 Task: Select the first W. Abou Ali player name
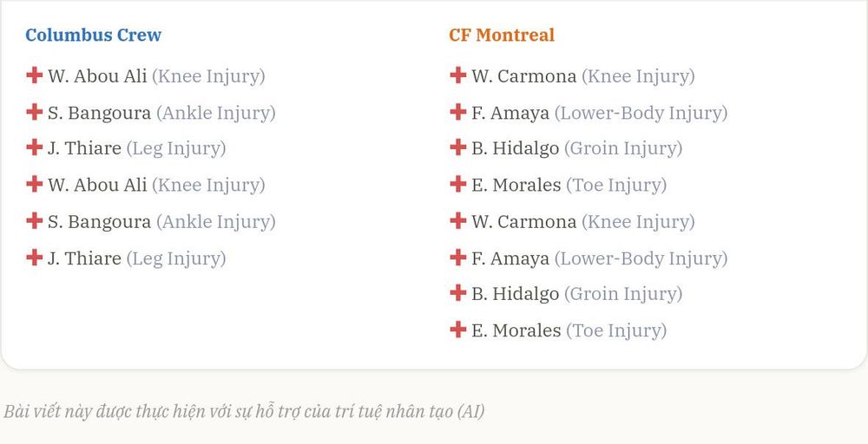click(97, 75)
